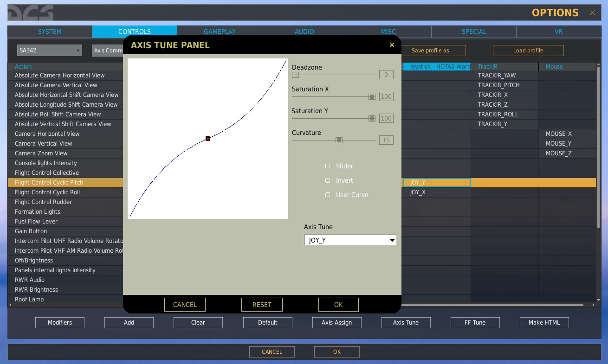The height and width of the screenshot is (364, 608).
Task: Click the Curvature value field
Action: [386, 140]
